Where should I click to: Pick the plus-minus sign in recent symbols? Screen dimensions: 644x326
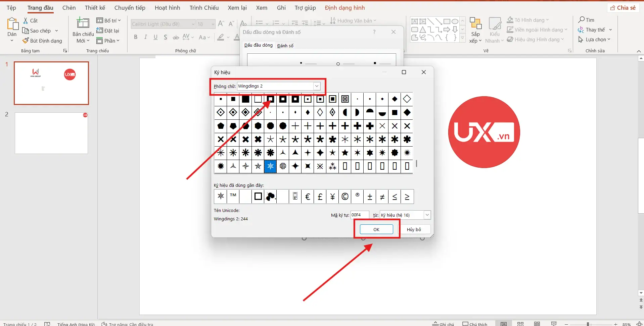point(370,197)
